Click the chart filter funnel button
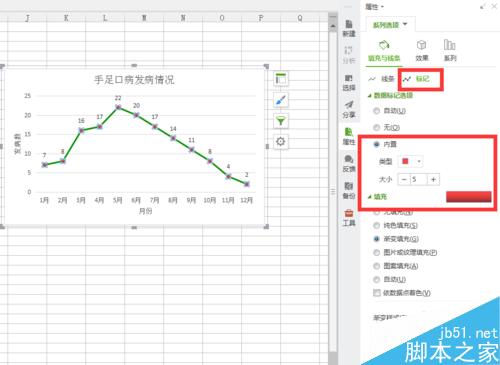 pyautogui.click(x=281, y=121)
